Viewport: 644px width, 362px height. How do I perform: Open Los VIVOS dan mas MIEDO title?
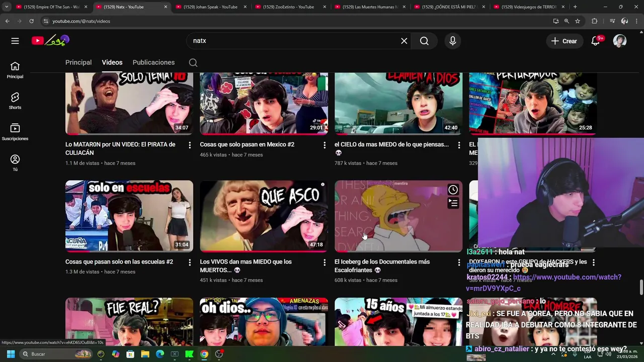(x=246, y=266)
